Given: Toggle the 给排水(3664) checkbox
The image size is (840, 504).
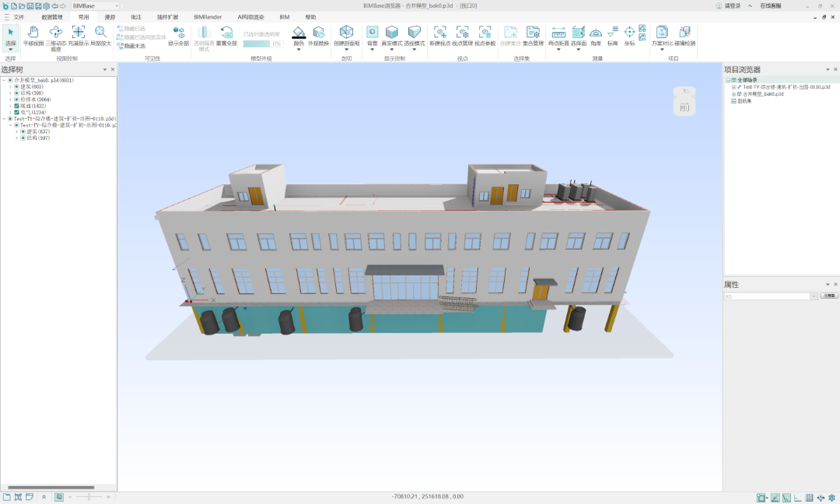Looking at the screenshot, I should tap(17, 100).
